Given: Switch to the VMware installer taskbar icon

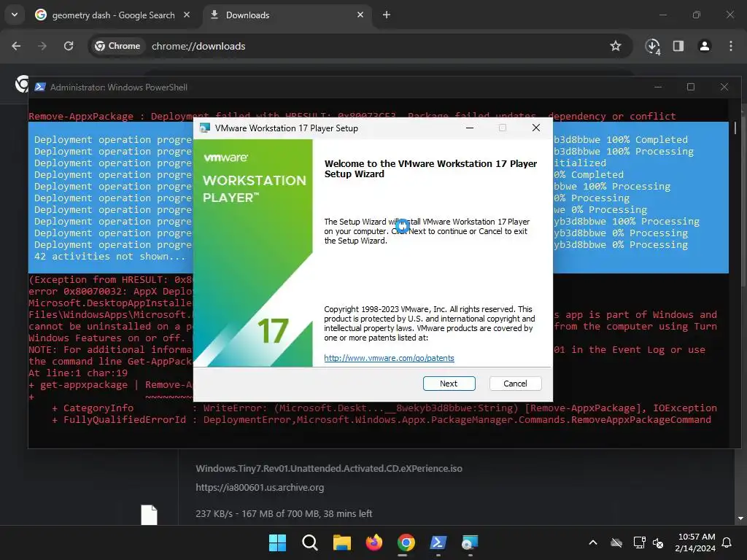Looking at the screenshot, I should coord(470,542).
